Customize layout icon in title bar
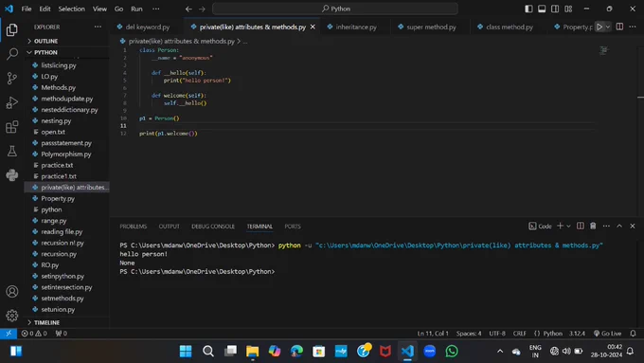This screenshot has width=644, height=363. point(568,9)
